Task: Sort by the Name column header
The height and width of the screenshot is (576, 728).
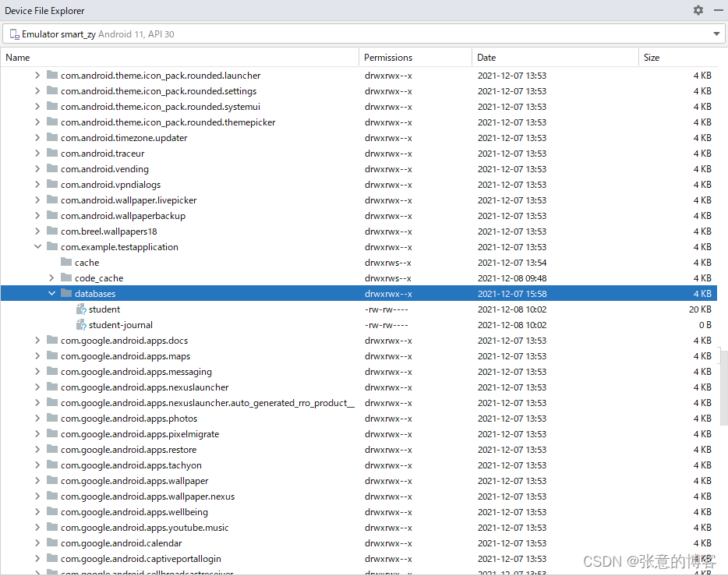Action: tap(18, 58)
